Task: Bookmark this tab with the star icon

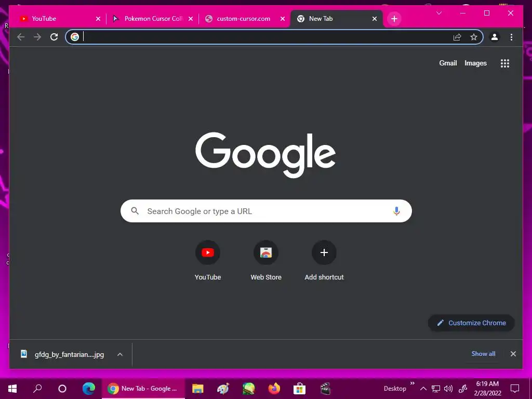Action: 474,37
